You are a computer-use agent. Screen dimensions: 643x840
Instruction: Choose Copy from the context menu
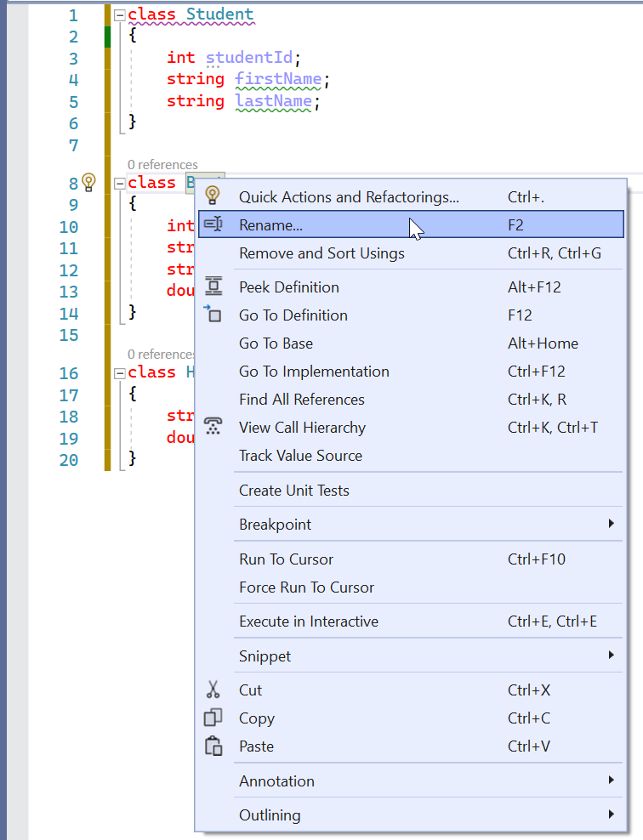411,718
